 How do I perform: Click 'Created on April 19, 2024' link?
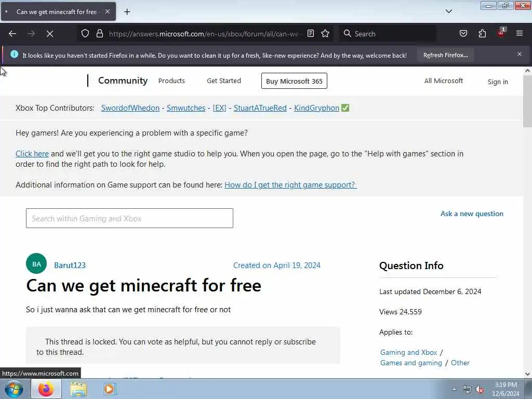point(277,265)
